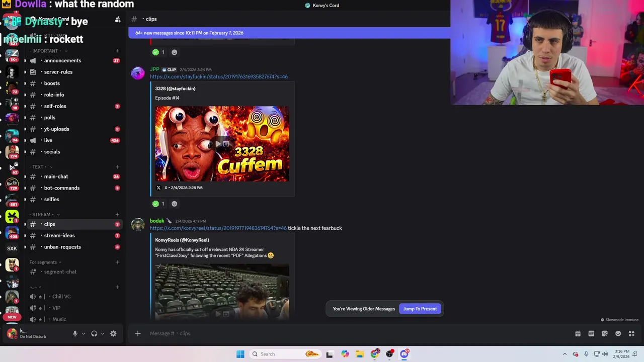Open the boosts channel
644x362 pixels.
click(x=74, y=83)
